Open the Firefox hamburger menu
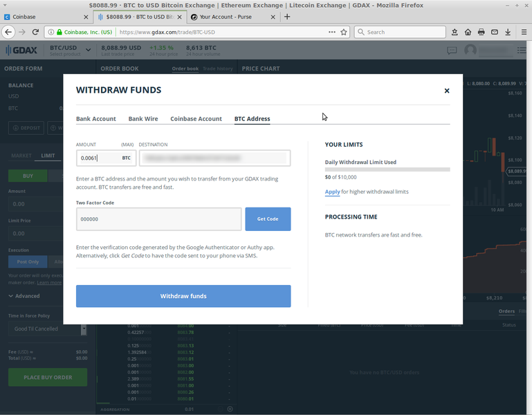This screenshot has width=532, height=415. click(524, 32)
